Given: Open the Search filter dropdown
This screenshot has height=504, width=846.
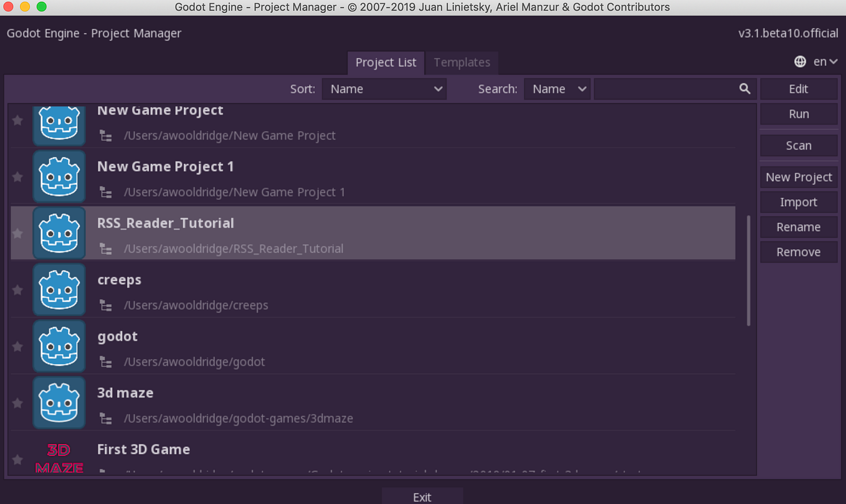Looking at the screenshot, I should coord(557,88).
